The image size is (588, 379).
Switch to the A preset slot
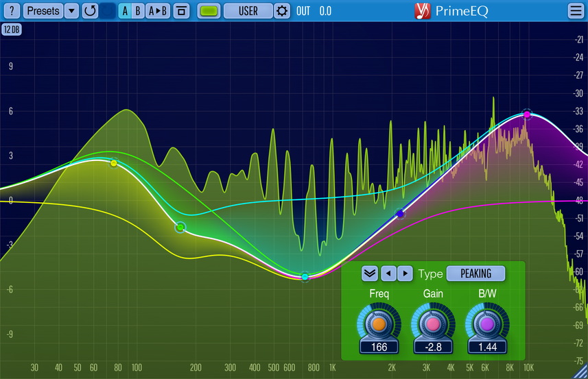point(125,11)
